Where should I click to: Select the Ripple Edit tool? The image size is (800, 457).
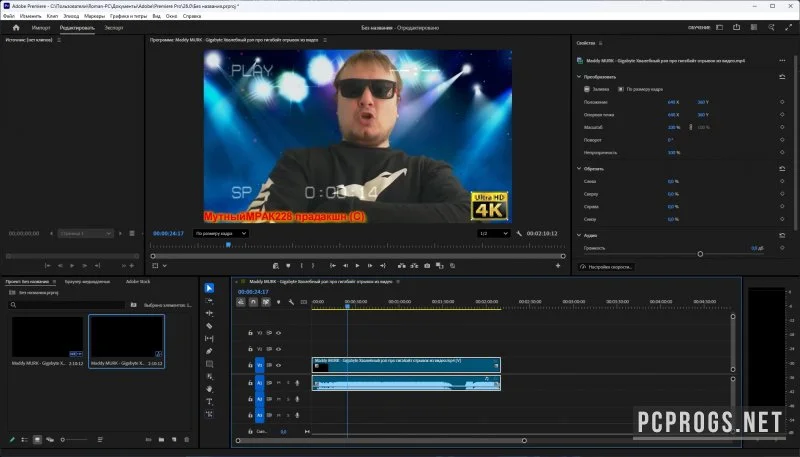pos(209,313)
